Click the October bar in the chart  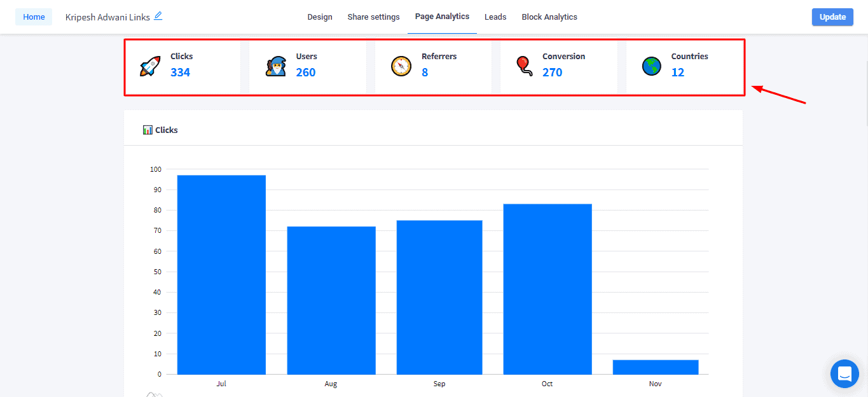click(548, 289)
